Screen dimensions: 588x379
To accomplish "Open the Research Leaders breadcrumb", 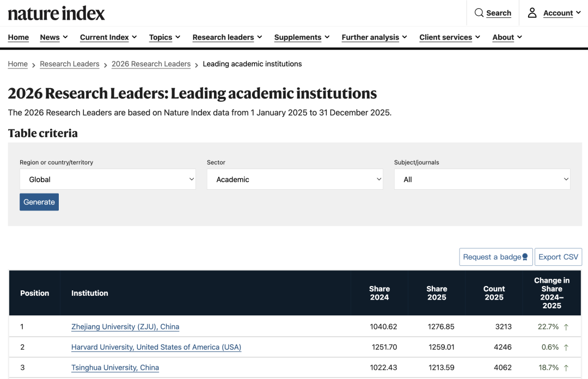I will click(x=69, y=64).
